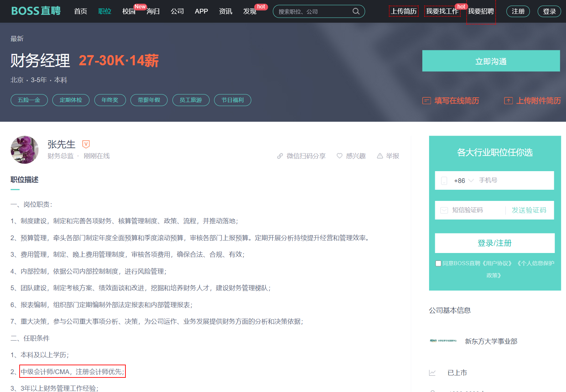
Task: Click the 新东方 company logo
Action: (x=443, y=341)
